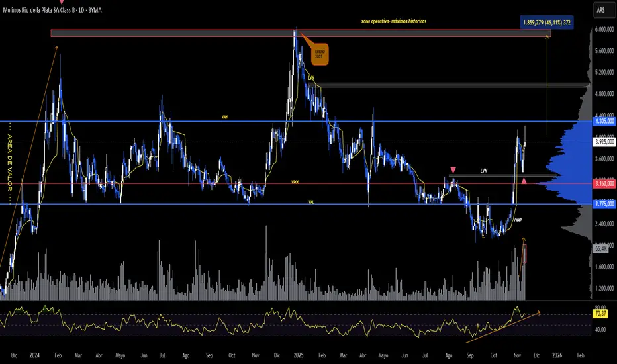
Task: Click the 2025 year label on time axis
Action: tap(299, 355)
